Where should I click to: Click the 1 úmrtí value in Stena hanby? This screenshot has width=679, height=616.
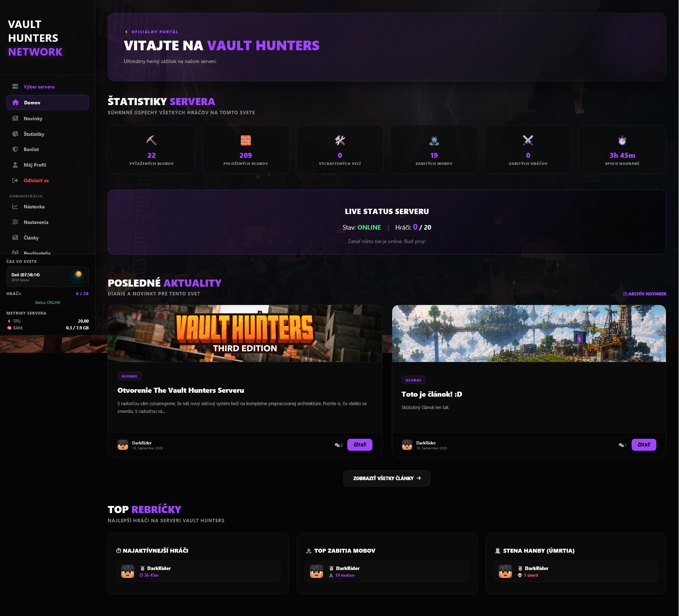[531, 575]
